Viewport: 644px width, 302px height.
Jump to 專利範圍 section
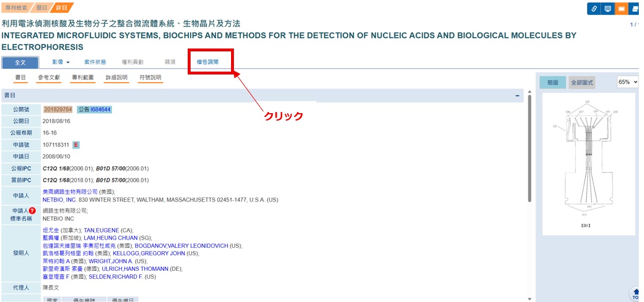click(83, 77)
